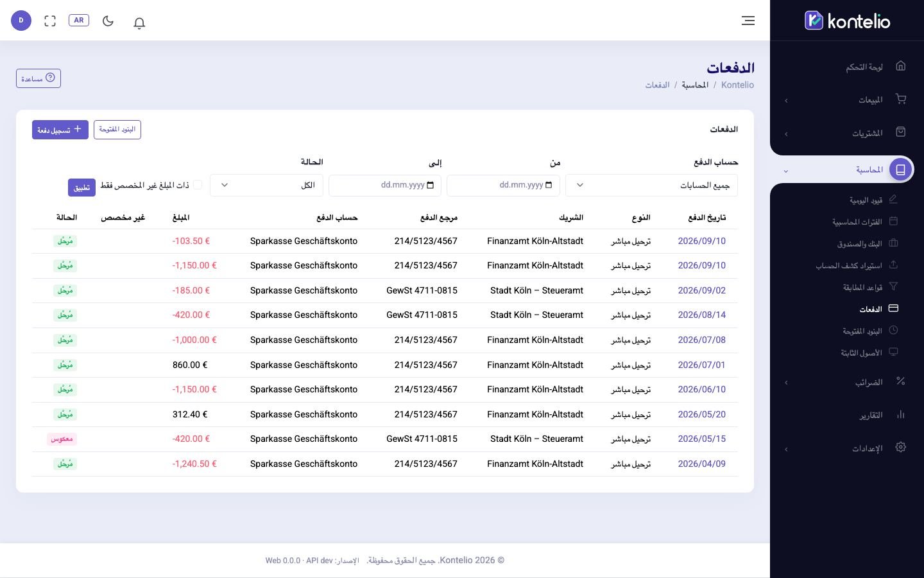This screenshot has width=924, height=578.
Task: Toggle dark mode moon icon
Action: (x=108, y=21)
